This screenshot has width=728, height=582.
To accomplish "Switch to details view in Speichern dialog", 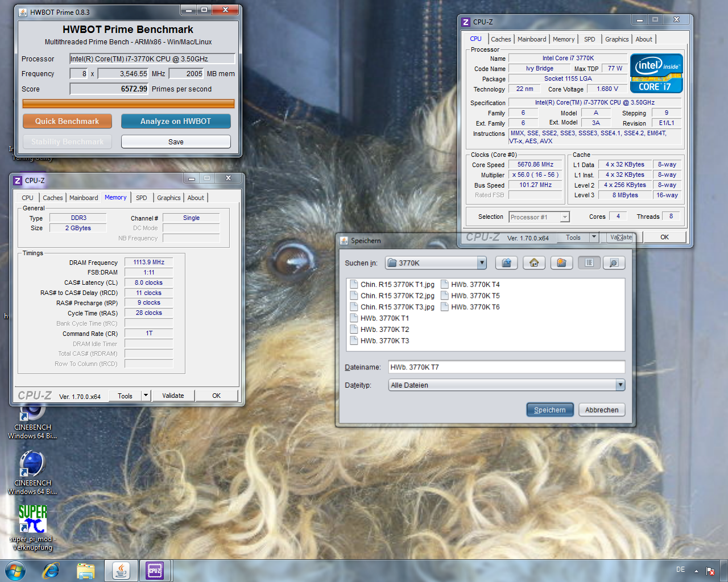I will (x=614, y=263).
